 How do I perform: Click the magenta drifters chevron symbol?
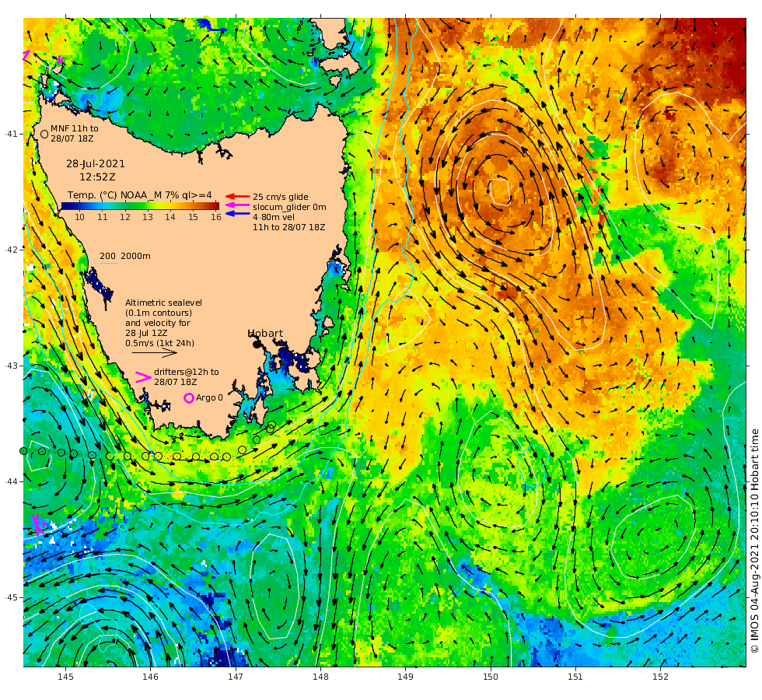[143, 376]
